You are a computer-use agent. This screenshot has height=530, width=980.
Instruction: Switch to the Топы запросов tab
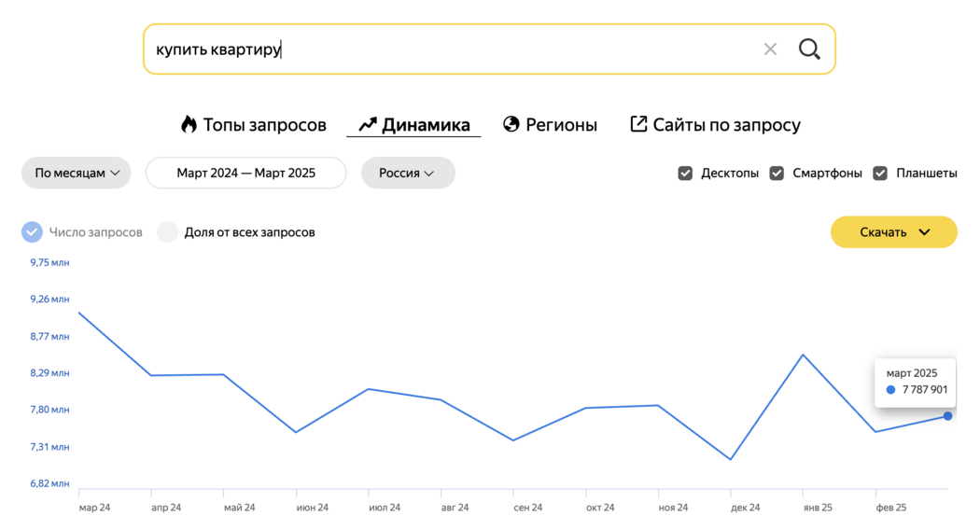click(x=254, y=124)
